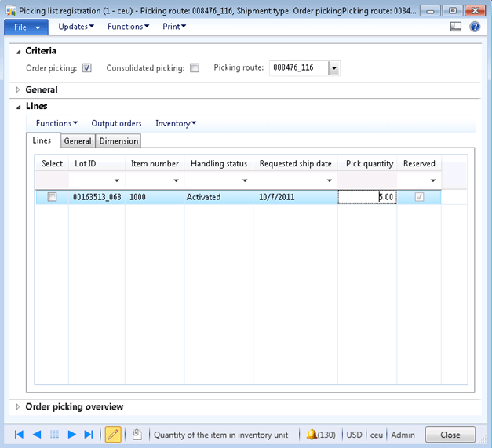Toggle the Order picking checkbox
This screenshot has height=448, width=492.
[87, 68]
